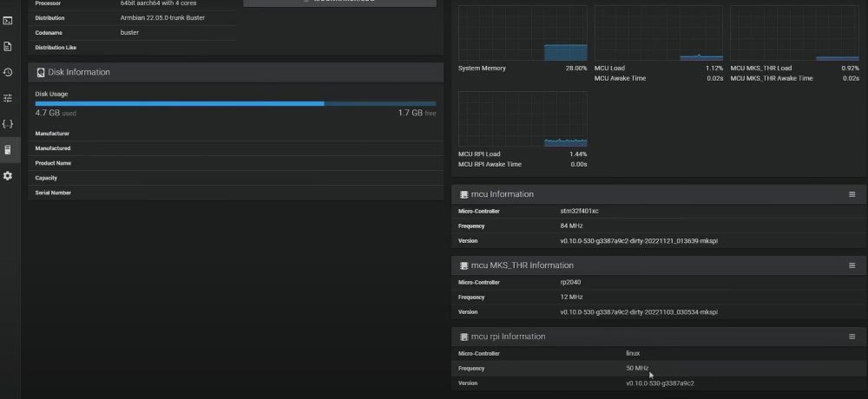Image resolution: width=868 pixels, height=399 pixels.
Task: Click the 'stm32f401xc' micro-controller value
Action: 579,212
